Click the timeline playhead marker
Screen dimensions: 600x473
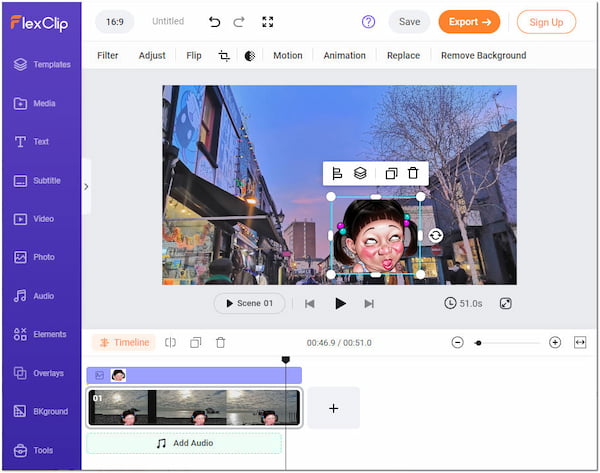point(285,359)
